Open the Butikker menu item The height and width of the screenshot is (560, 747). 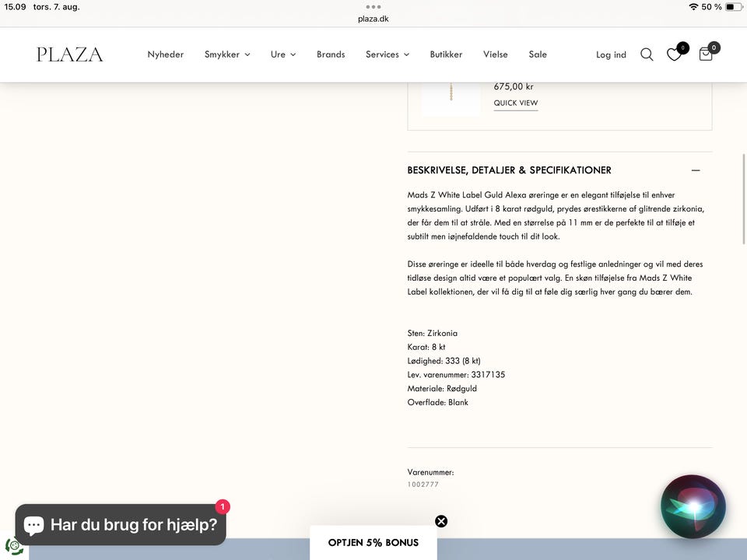point(446,54)
